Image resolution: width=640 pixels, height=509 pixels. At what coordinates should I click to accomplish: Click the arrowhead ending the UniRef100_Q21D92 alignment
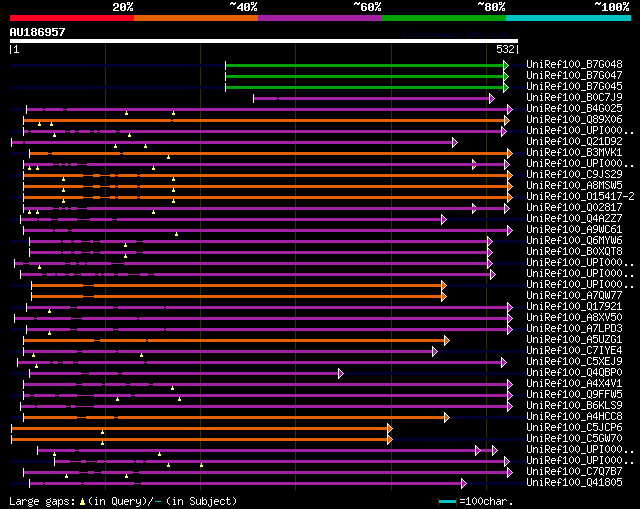[x=455, y=142]
